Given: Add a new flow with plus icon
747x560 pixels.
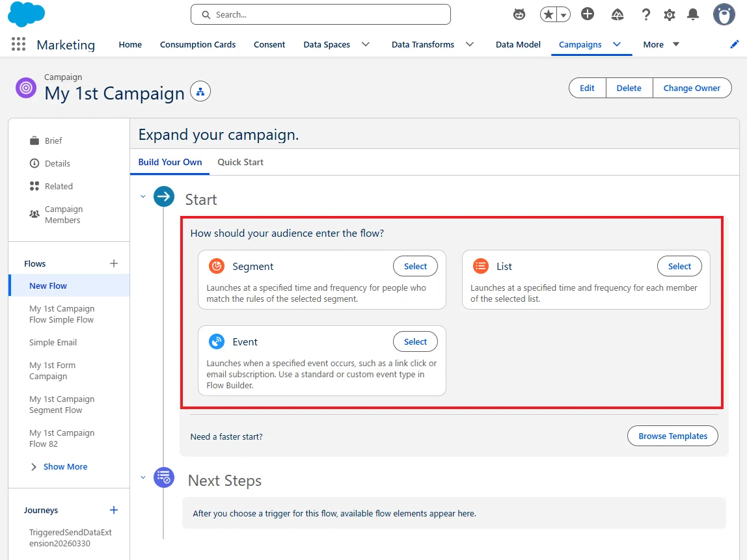Looking at the screenshot, I should tap(114, 263).
